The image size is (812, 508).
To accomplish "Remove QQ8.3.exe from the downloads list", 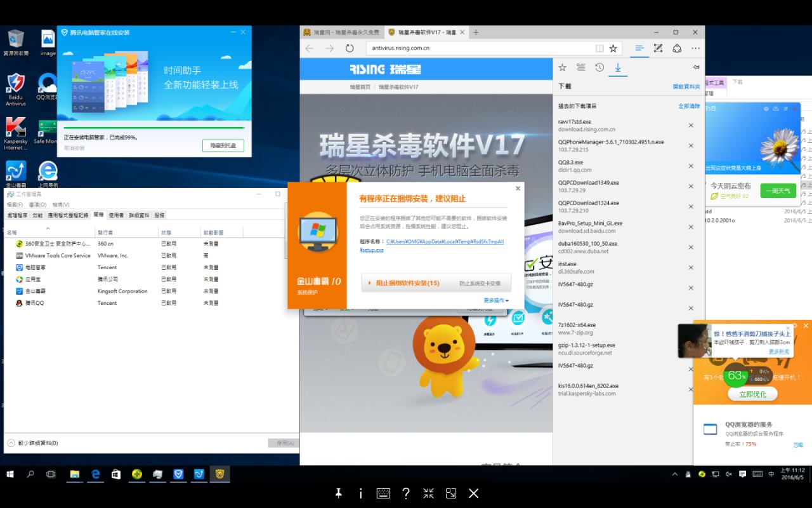I will click(x=691, y=166).
